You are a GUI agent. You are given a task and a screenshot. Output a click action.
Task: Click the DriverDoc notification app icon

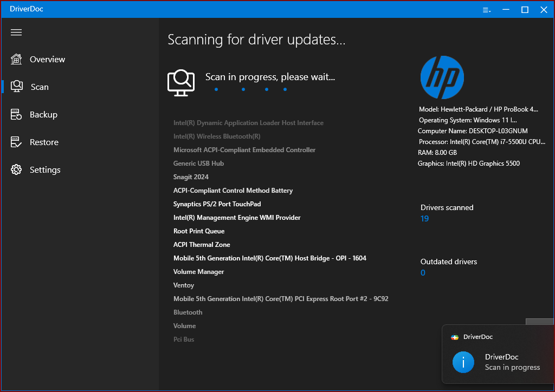[x=455, y=337]
